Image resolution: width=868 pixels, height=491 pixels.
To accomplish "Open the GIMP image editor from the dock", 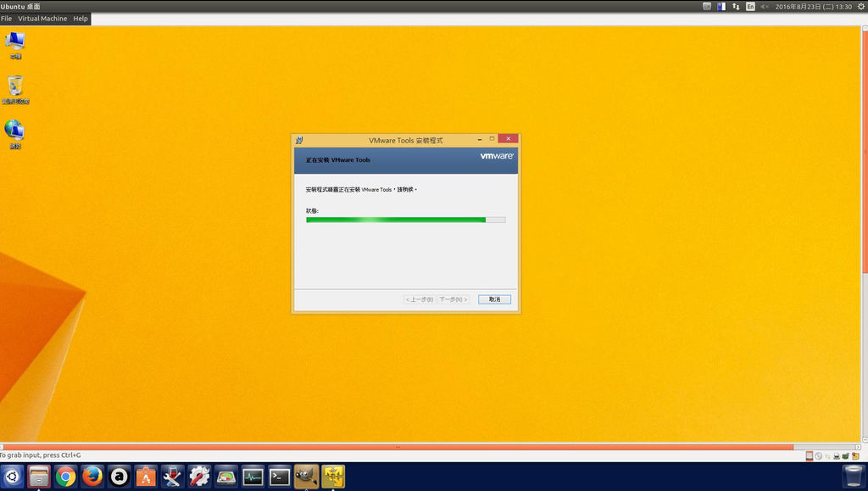I will click(304, 477).
